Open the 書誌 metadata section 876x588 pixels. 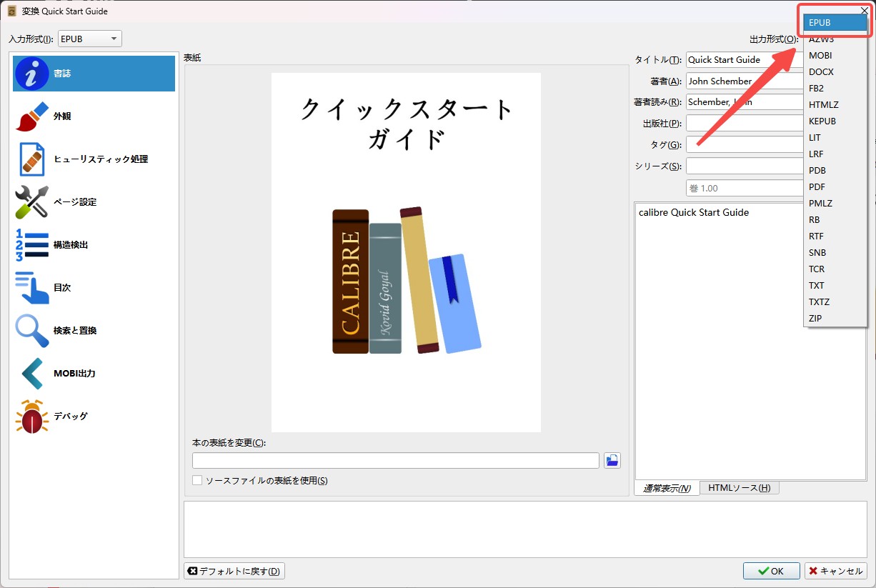(x=94, y=74)
